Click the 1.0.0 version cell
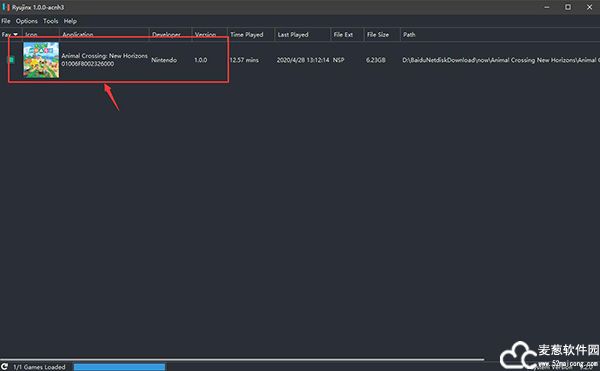 pyautogui.click(x=201, y=60)
